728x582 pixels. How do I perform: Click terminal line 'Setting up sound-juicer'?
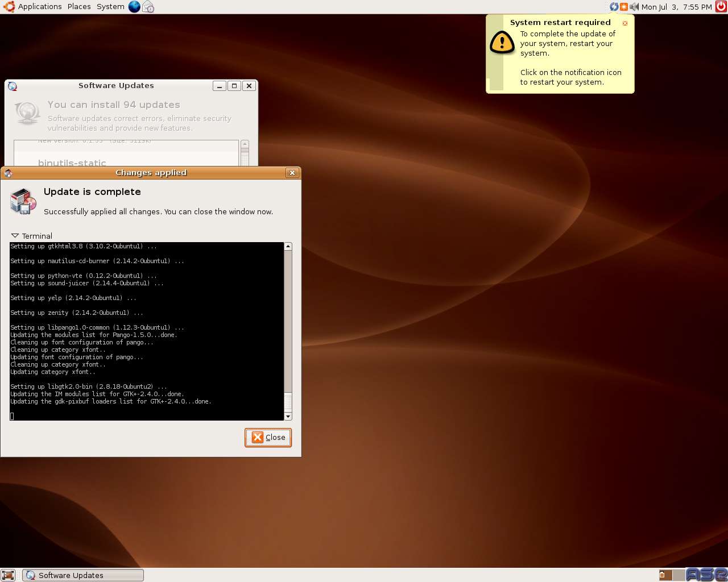87,283
